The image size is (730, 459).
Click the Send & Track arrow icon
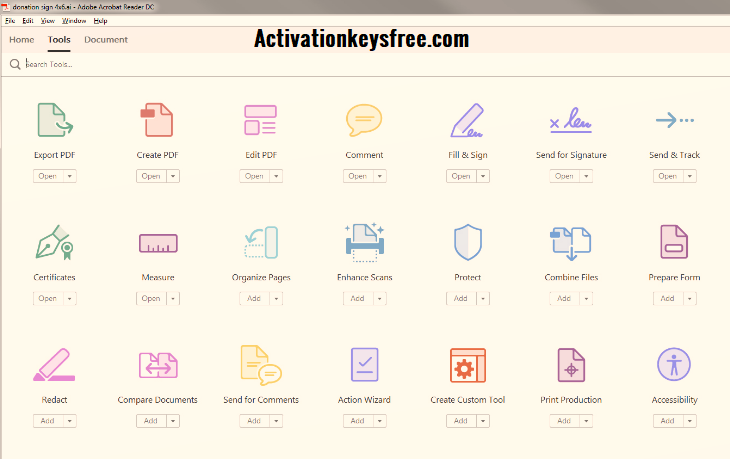click(x=675, y=120)
